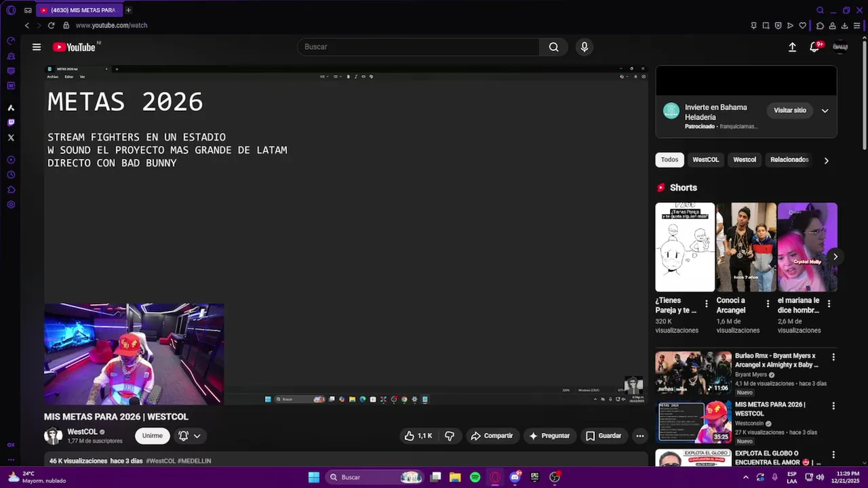Click the #MEDELLIN hashtag link
This screenshot has width=868, height=488.
[x=195, y=461]
